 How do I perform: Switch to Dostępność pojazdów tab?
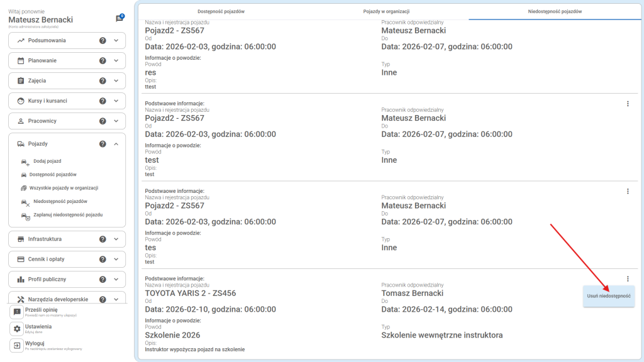click(221, 12)
